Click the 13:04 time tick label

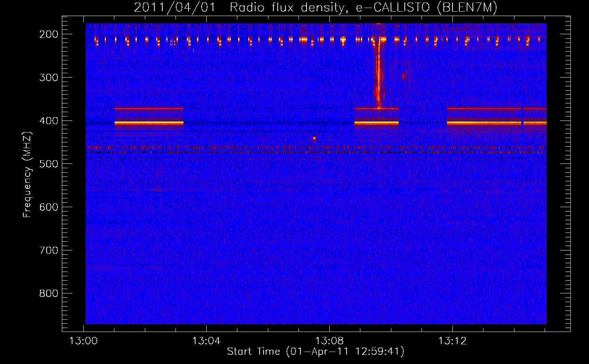(206, 341)
